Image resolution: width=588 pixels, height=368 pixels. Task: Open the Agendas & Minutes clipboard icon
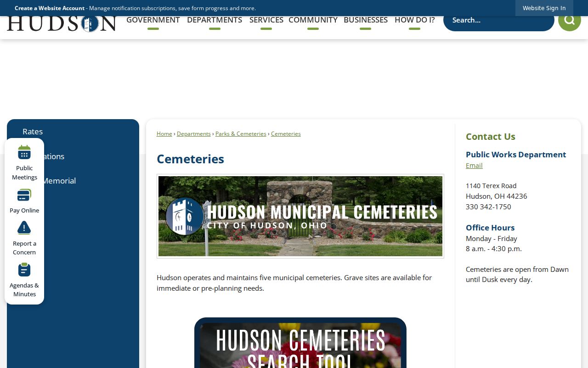click(x=24, y=270)
